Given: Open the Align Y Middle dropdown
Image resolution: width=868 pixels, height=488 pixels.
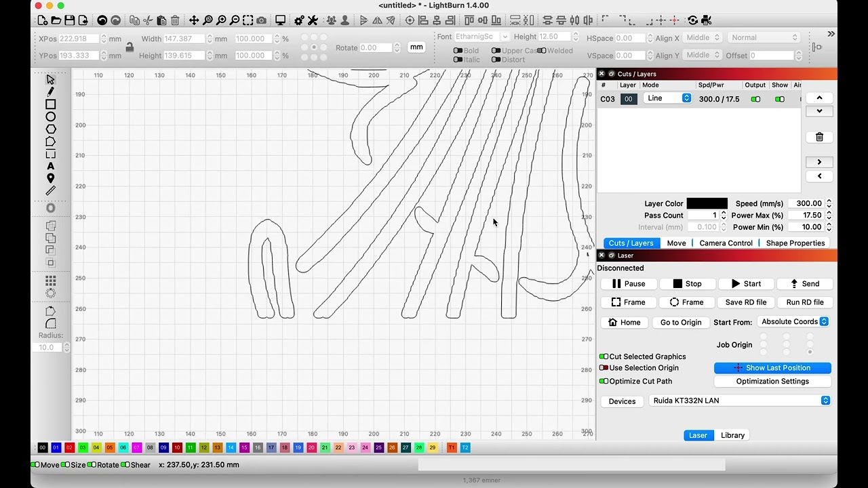Looking at the screenshot, I should (703, 55).
